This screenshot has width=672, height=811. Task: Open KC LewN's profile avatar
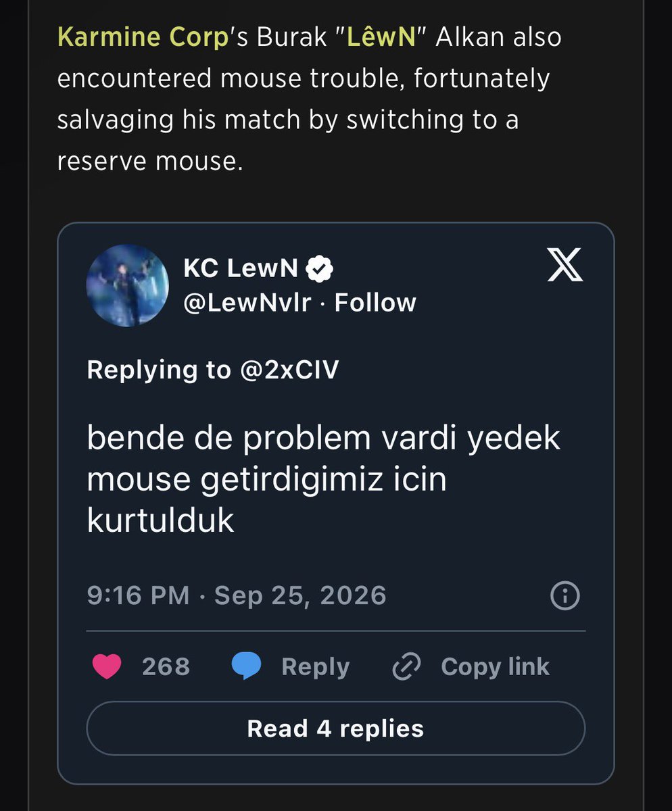tap(127, 285)
